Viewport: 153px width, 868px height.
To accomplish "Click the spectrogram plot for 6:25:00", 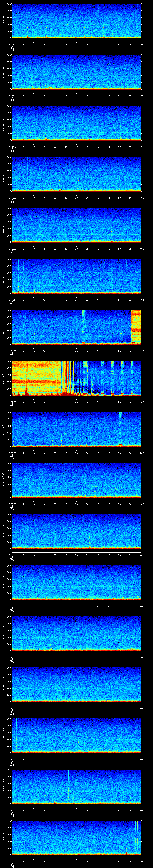I will click(77, 583).
